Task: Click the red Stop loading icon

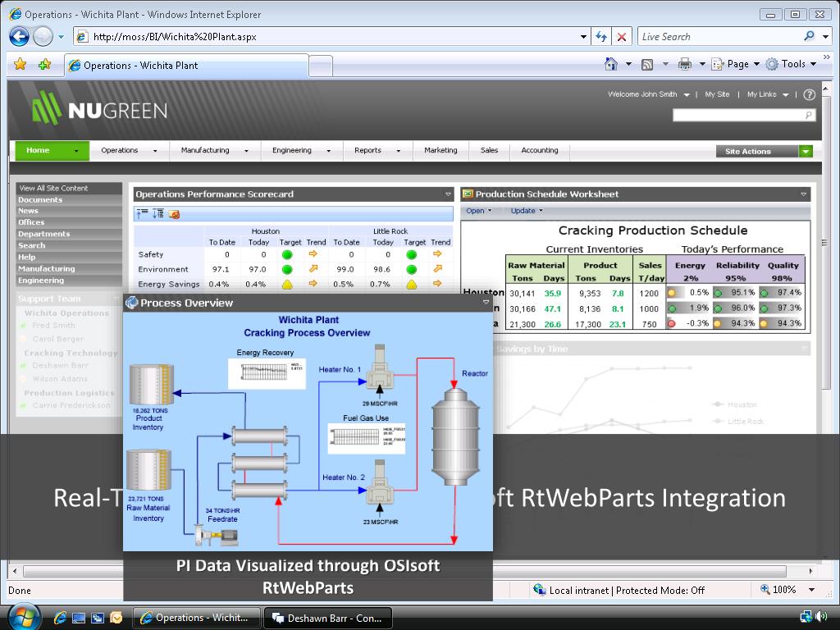Action: tap(622, 36)
